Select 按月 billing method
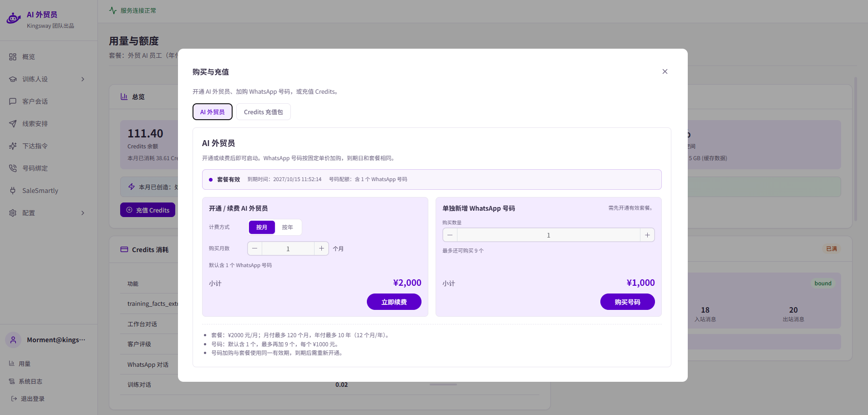This screenshot has width=868, height=415. (x=262, y=227)
